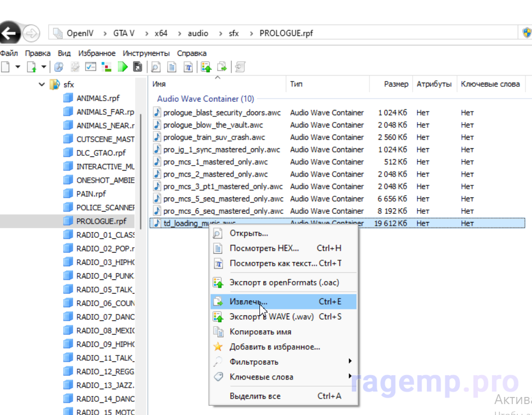Click the export to openFormats toolbar icon
Viewport: 532px width, 415px height.
(206, 67)
